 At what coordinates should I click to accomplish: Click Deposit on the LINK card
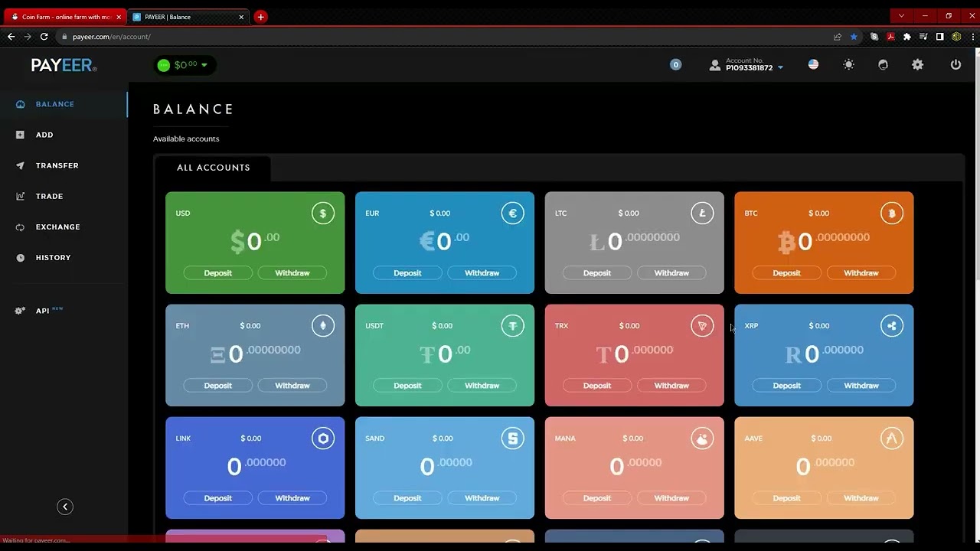pos(217,498)
